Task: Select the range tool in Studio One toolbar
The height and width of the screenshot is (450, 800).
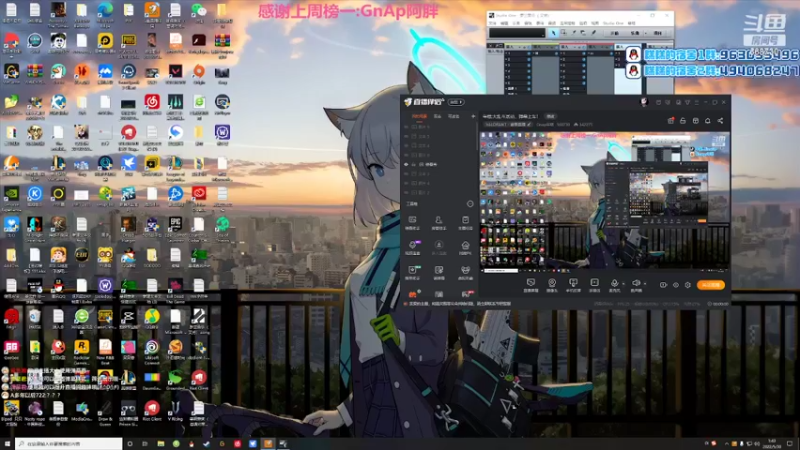Action: (x=563, y=33)
